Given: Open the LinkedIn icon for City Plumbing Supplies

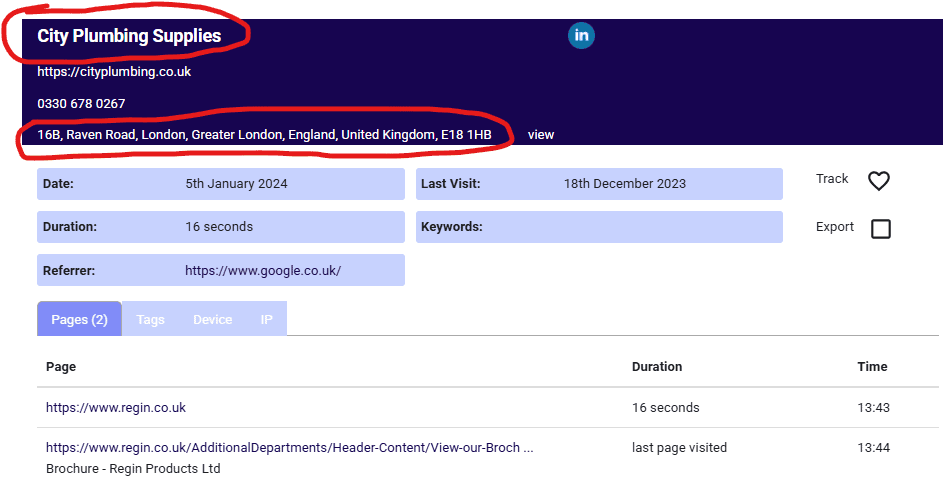Looking at the screenshot, I should [581, 36].
